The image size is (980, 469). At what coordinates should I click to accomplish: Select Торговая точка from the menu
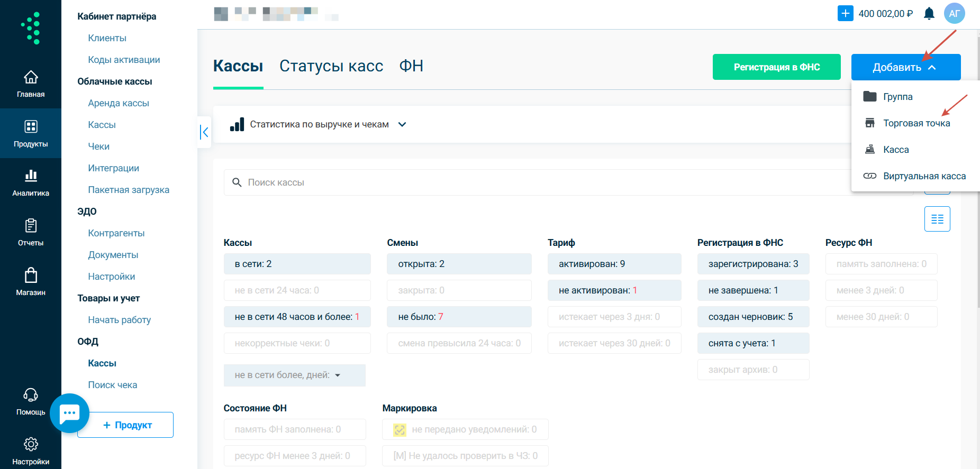tap(916, 123)
